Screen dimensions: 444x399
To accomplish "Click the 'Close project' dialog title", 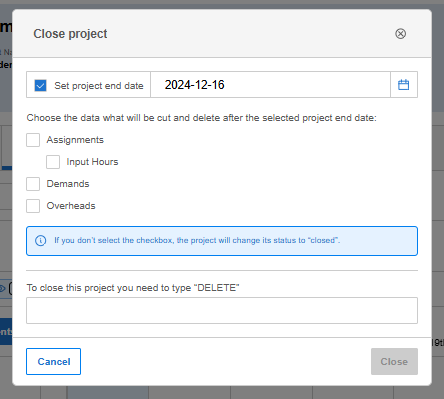I will [70, 34].
